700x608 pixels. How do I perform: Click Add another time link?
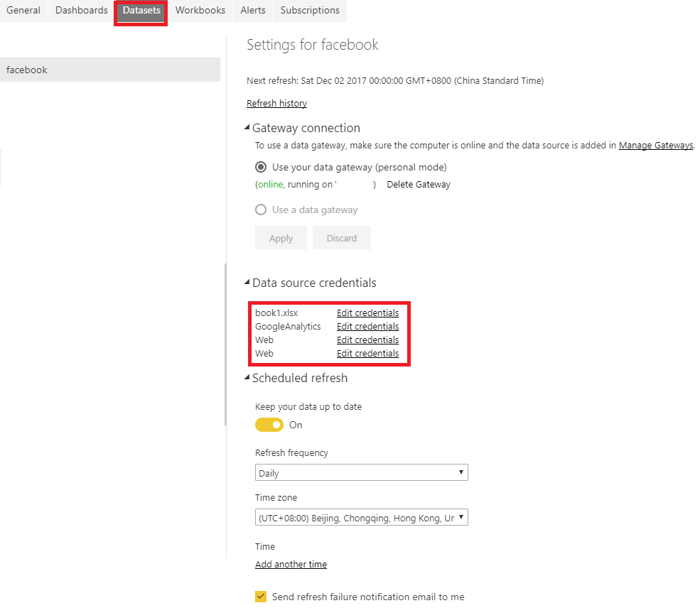291,564
